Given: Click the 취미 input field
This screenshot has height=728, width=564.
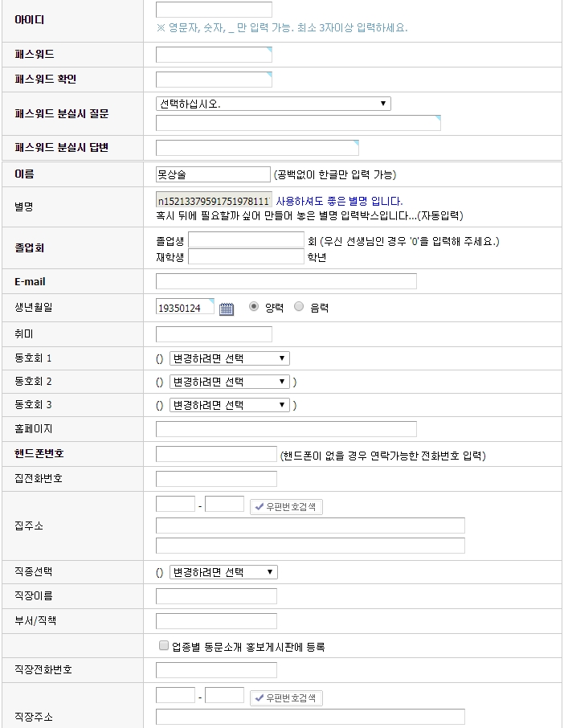Looking at the screenshot, I should click(214, 334).
